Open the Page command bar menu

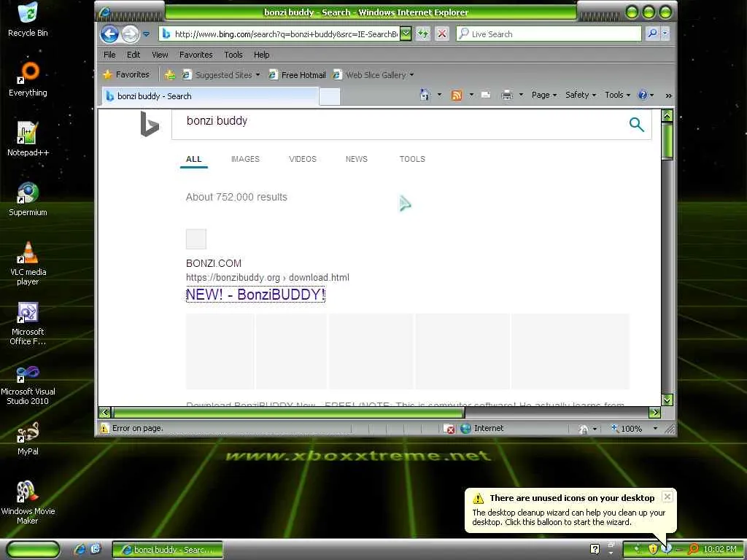[544, 95]
